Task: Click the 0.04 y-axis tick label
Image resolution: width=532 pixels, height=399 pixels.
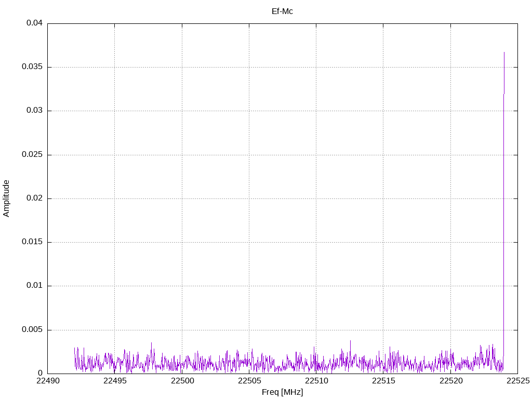Action: [x=34, y=23]
